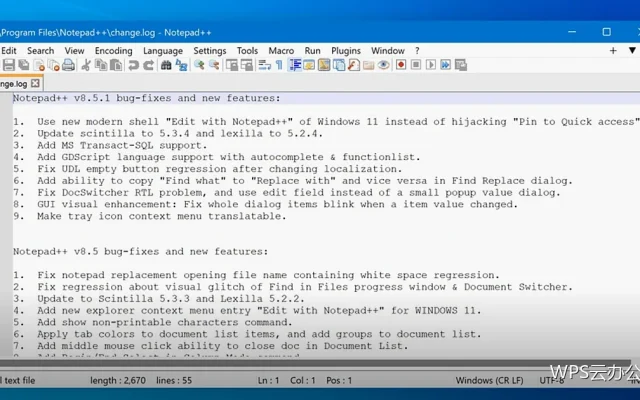Open the Language menu

pyautogui.click(x=163, y=51)
